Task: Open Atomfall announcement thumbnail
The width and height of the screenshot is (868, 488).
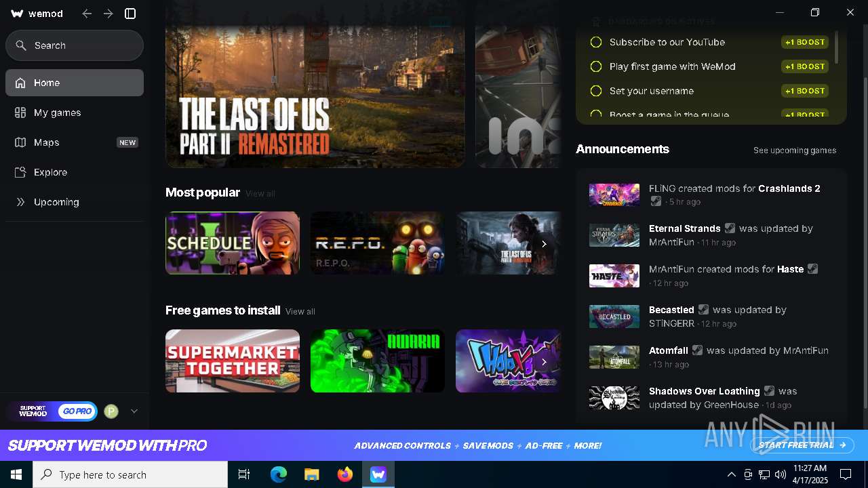Action: (x=614, y=357)
